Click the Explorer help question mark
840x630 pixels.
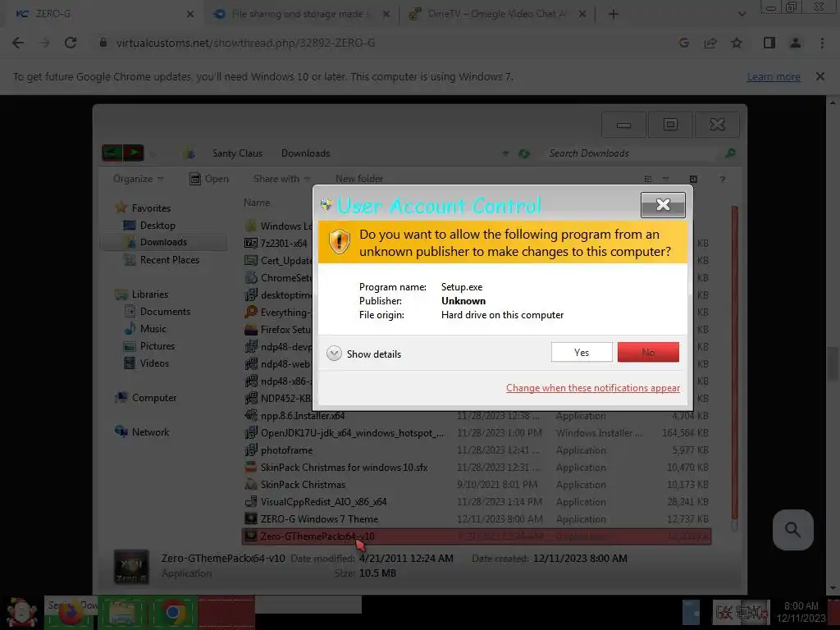click(722, 179)
